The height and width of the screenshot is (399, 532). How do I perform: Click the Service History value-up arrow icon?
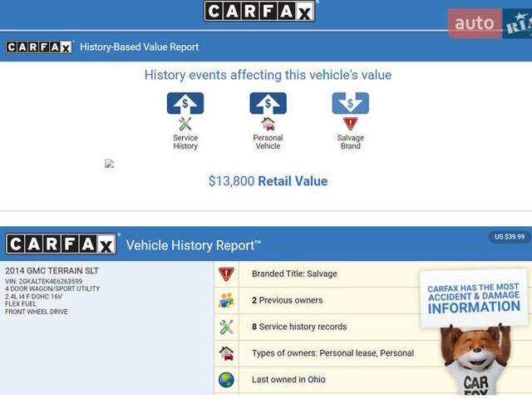pyautogui.click(x=185, y=103)
